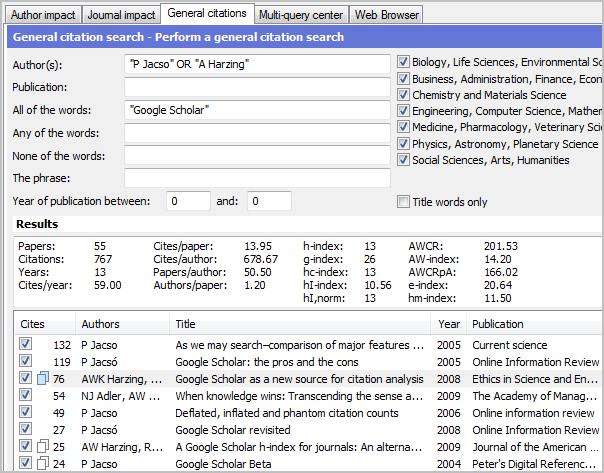The width and height of the screenshot is (604, 473).
Task: Select the General citations tab
Action: tap(207, 13)
